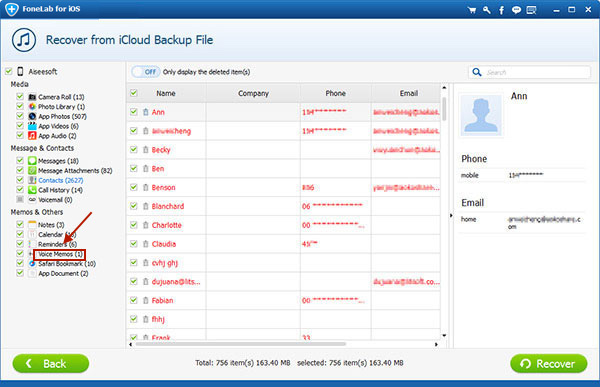Open App Document (2) category
This screenshot has width=600, height=387.
[63, 273]
